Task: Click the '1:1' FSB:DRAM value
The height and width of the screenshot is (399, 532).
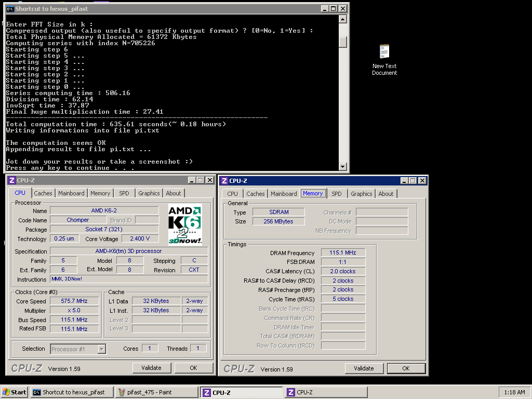Action: (x=343, y=262)
